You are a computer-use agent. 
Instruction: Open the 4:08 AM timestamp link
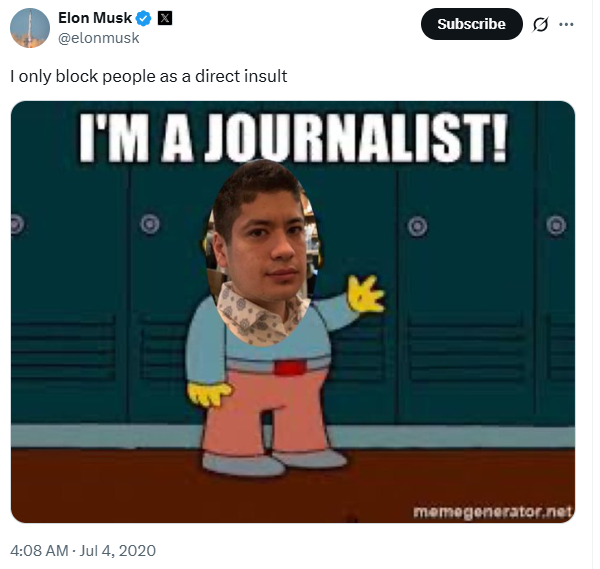pos(39,551)
